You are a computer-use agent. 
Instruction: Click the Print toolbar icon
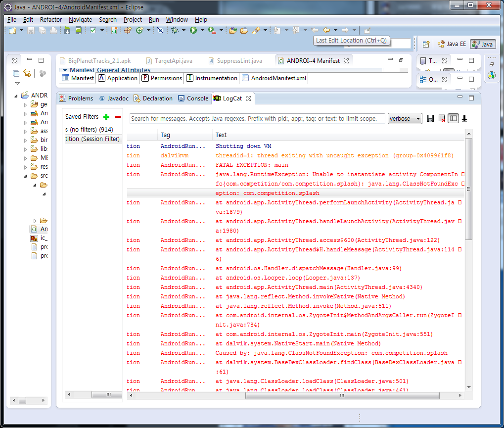(x=54, y=31)
